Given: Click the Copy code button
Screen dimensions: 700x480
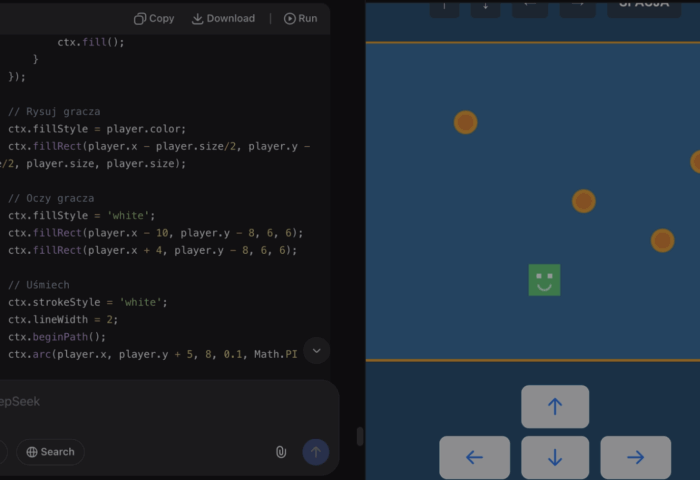Looking at the screenshot, I should point(154,18).
